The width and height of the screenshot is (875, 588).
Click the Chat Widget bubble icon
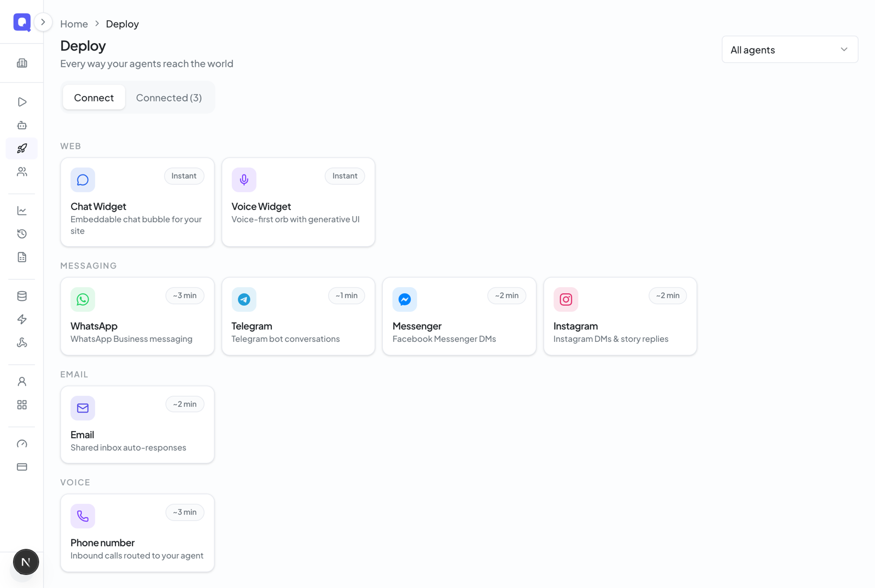(83, 180)
